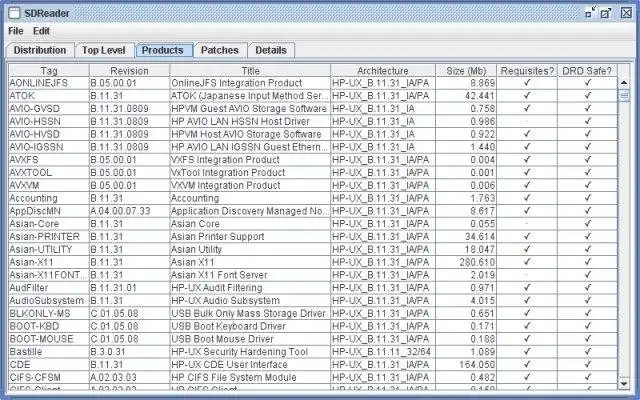Sort by the Title column header
The width and height of the screenshot is (640, 400).
click(x=250, y=71)
